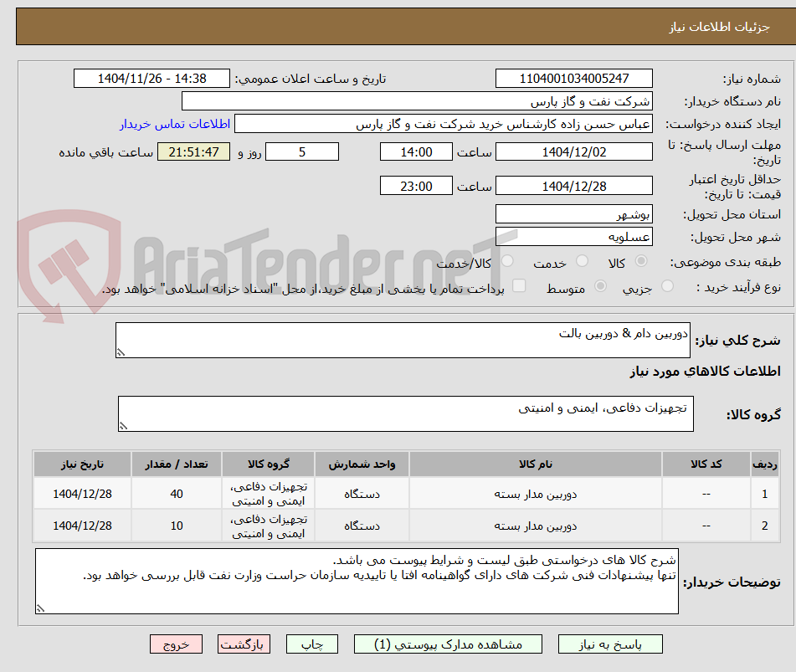Choose the متوسط purchase type radio

tap(600, 286)
